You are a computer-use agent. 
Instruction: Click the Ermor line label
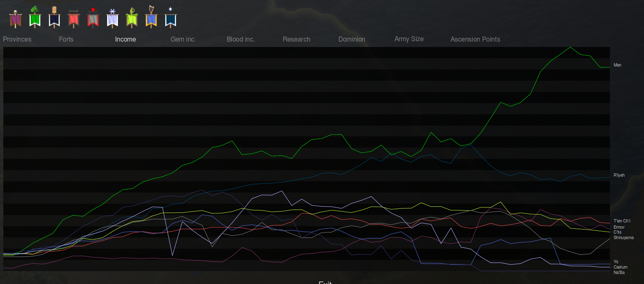point(619,227)
